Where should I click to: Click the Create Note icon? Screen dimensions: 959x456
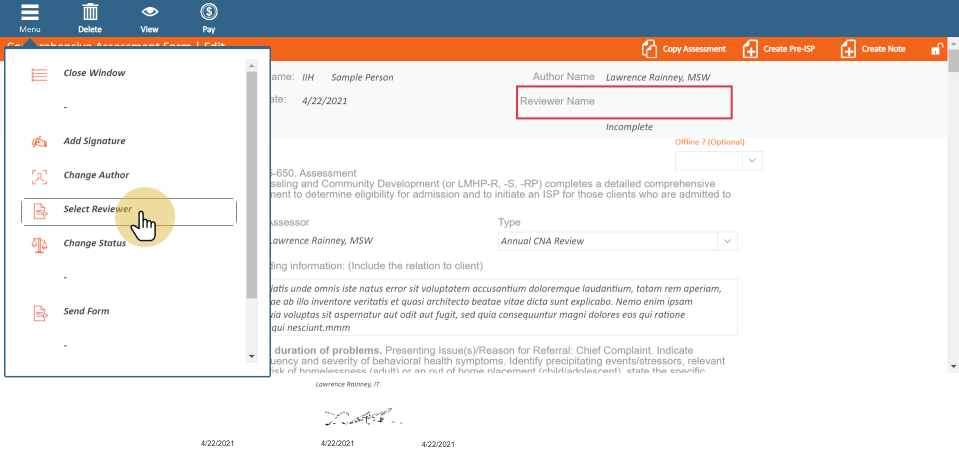pyautogui.click(x=848, y=49)
